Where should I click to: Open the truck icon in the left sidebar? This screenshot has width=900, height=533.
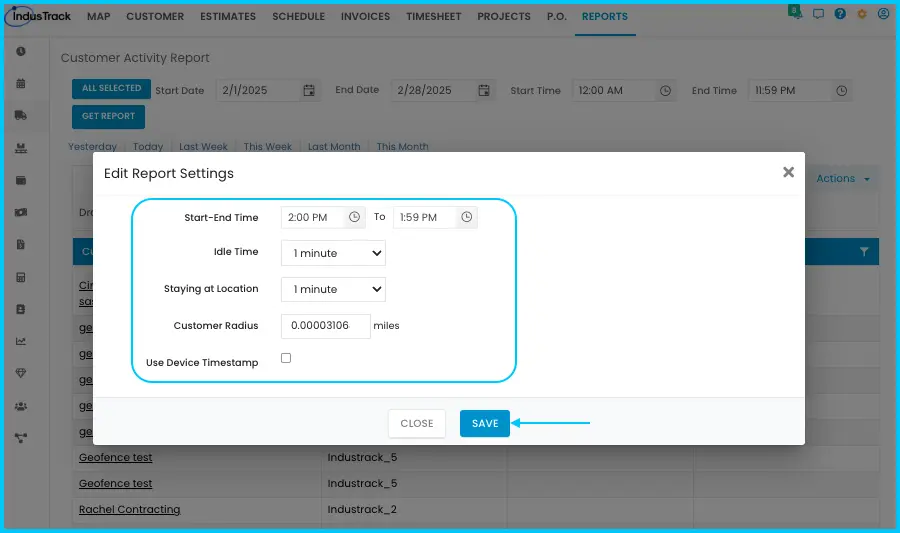click(21, 115)
